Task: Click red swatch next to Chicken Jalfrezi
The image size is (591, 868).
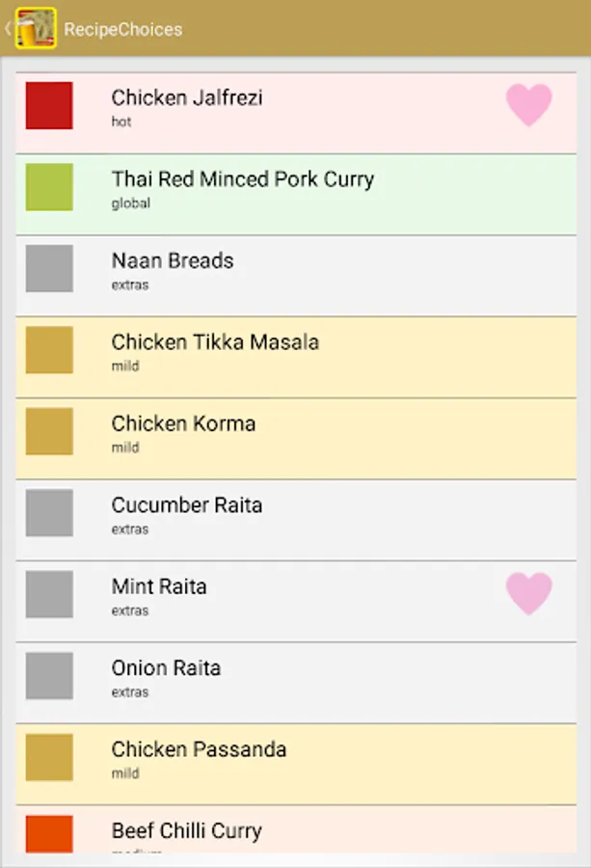Action: [49, 105]
